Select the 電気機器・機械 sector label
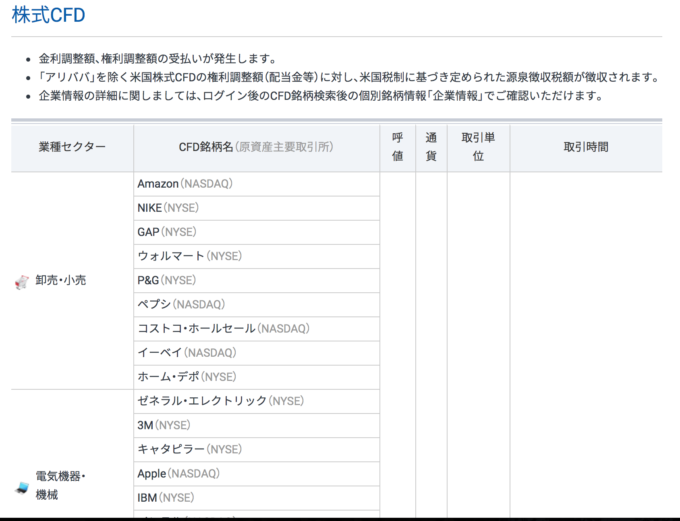 pos(60,485)
